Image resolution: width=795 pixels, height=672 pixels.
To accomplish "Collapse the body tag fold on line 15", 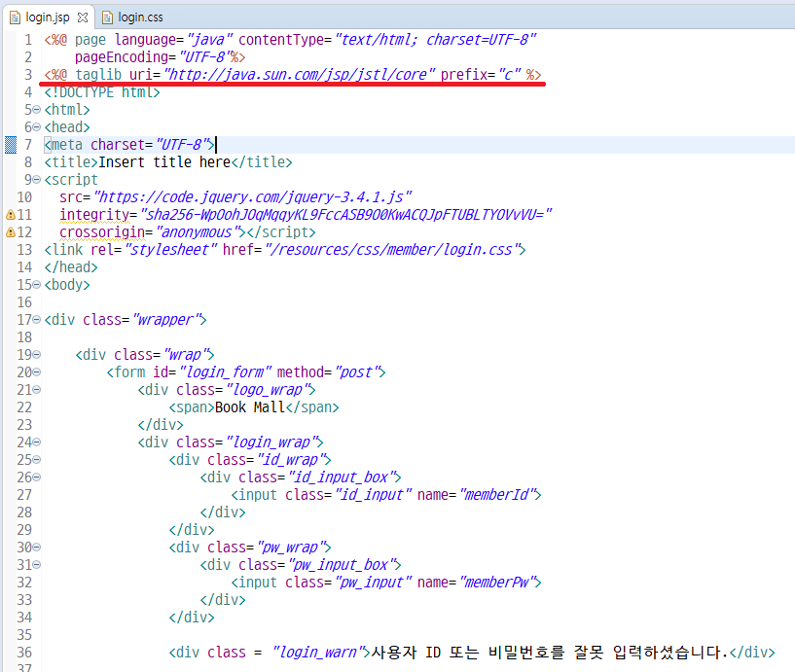I will pyautogui.click(x=37, y=285).
